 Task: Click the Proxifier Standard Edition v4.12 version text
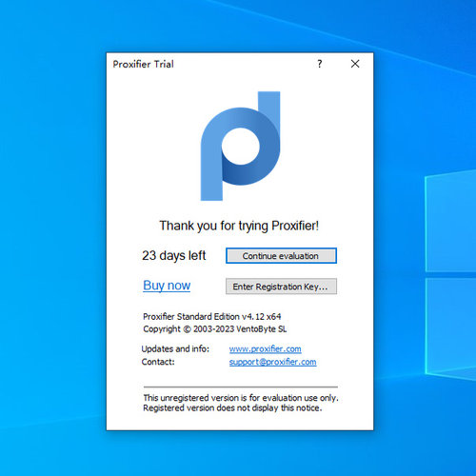(x=212, y=317)
